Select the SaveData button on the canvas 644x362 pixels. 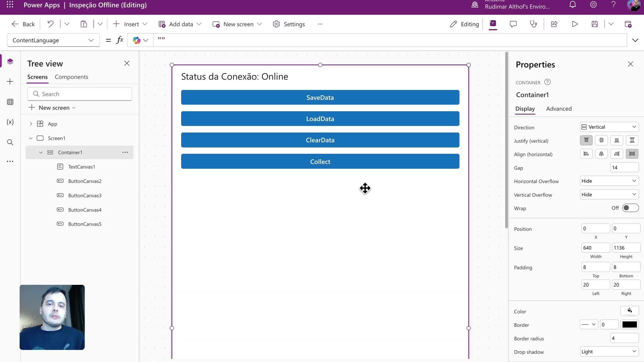(320, 97)
